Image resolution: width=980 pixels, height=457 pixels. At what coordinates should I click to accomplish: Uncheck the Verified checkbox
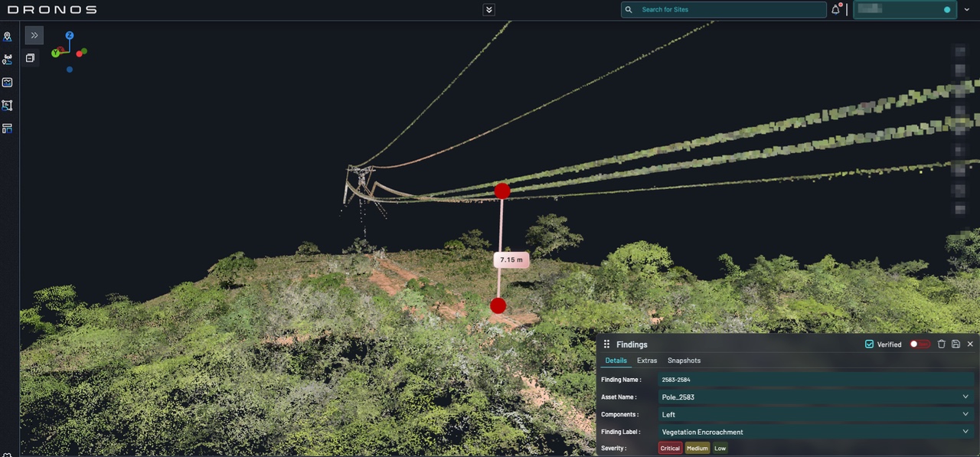click(869, 344)
